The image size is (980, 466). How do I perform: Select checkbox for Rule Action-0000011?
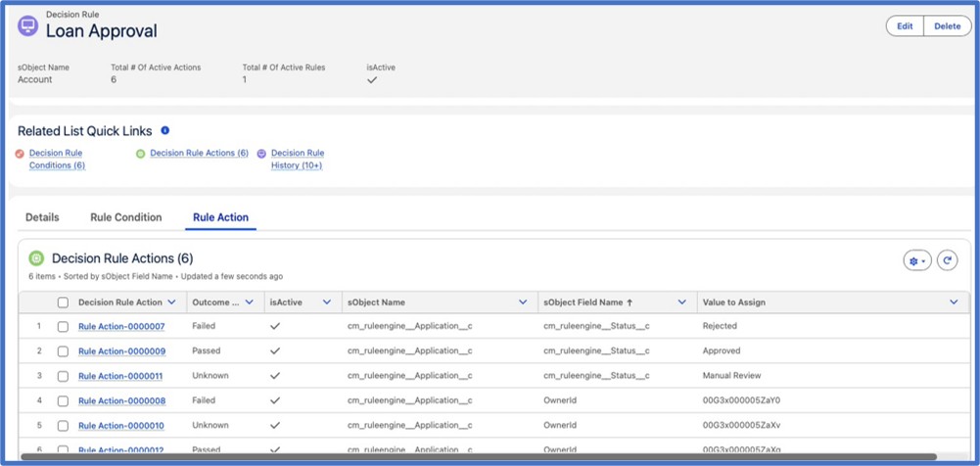point(63,376)
